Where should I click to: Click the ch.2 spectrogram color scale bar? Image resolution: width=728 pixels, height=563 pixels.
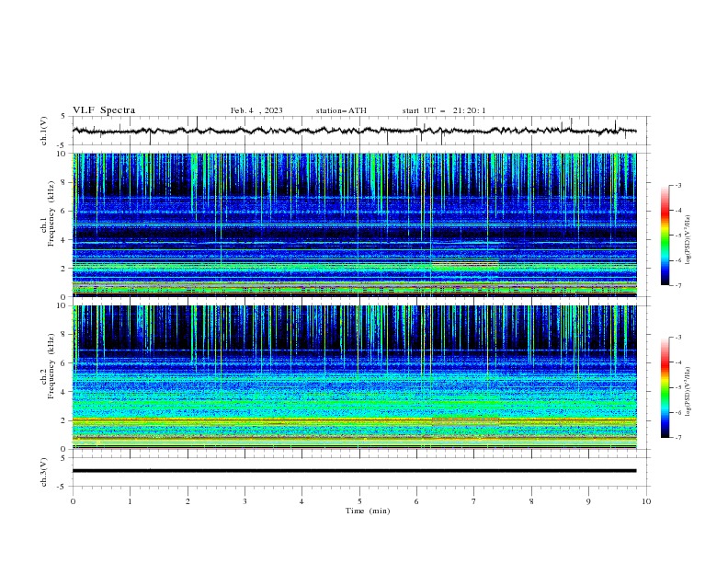pos(665,387)
